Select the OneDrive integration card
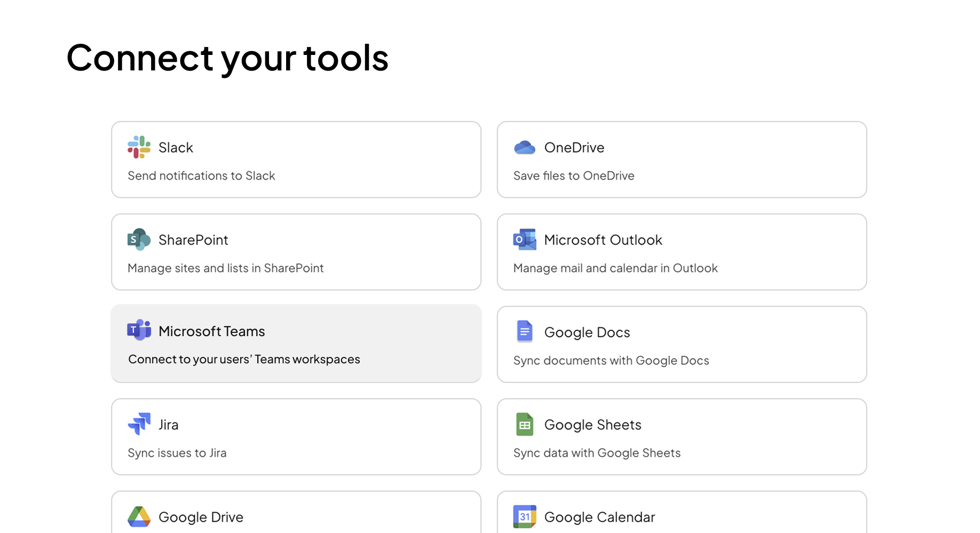Screen dimensions: 980x533 (x=682, y=160)
